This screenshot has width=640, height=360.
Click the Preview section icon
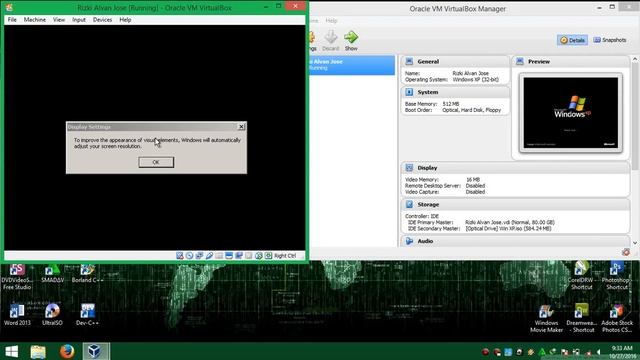coord(520,61)
